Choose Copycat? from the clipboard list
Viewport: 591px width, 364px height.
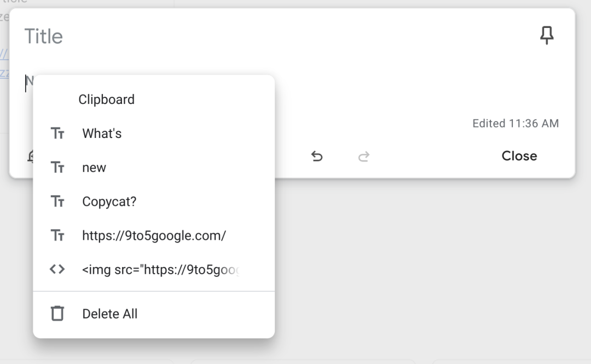(x=154, y=201)
